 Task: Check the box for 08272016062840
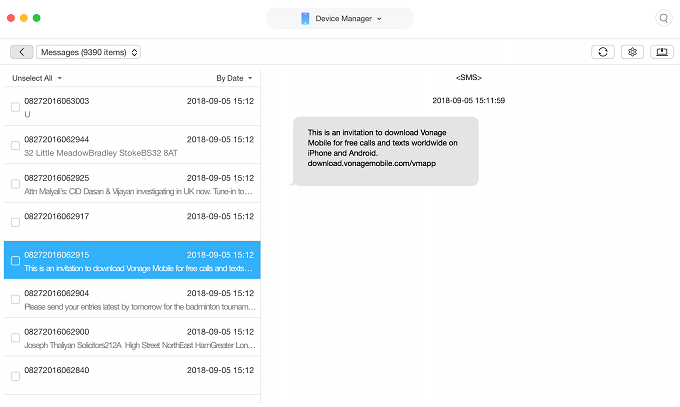(x=15, y=376)
